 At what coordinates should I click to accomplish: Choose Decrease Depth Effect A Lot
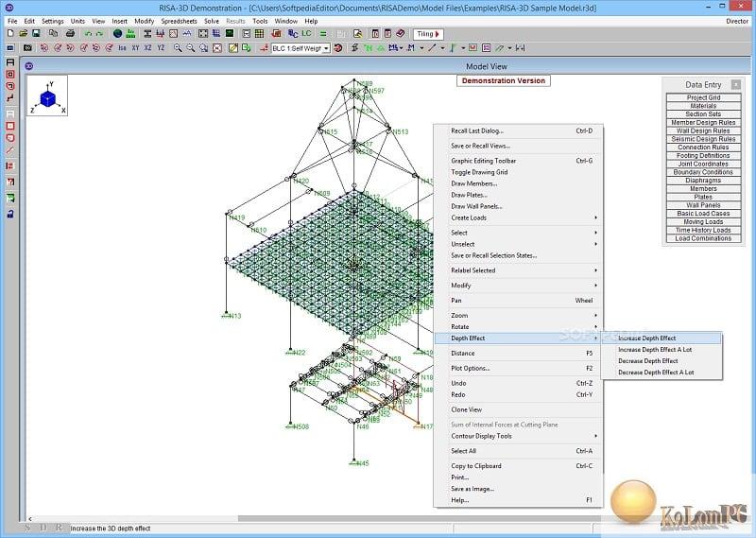pyautogui.click(x=662, y=373)
